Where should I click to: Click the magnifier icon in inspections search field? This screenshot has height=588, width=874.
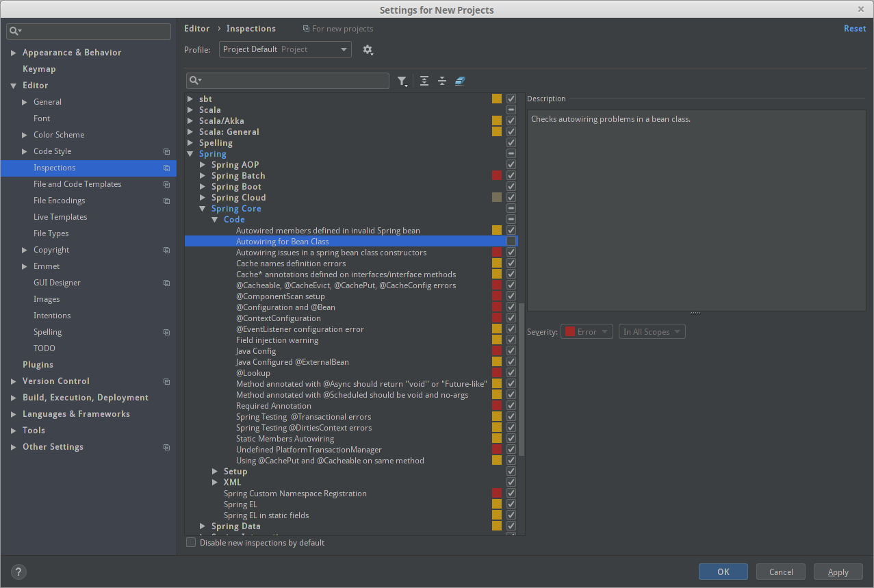click(x=195, y=81)
